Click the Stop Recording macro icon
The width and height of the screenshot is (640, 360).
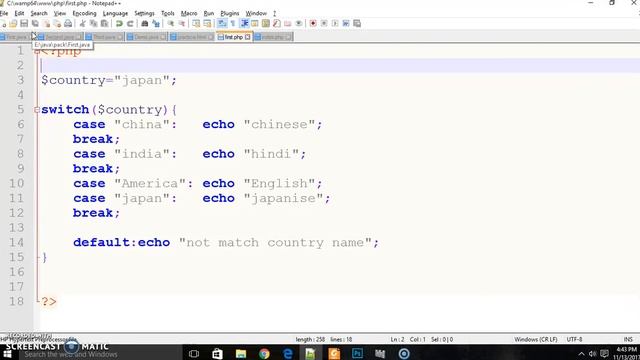point(324,24)
